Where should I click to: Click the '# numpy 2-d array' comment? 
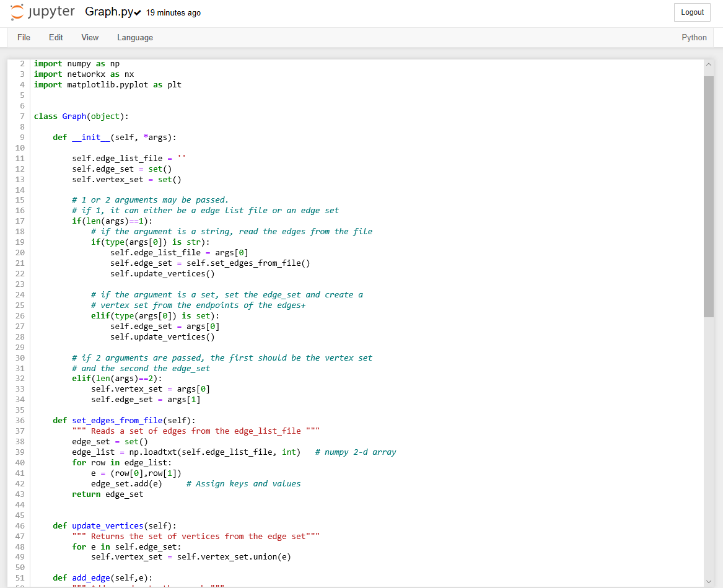356,452
